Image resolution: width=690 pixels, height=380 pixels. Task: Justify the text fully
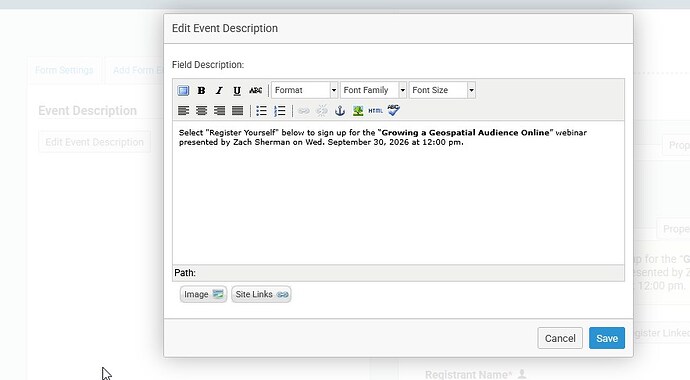(x=237, y=111)
